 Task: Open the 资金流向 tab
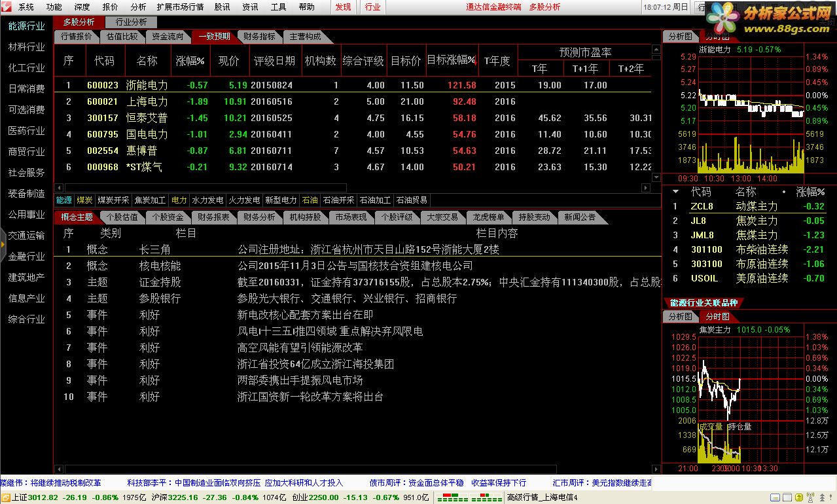click(x=168, y=37)
